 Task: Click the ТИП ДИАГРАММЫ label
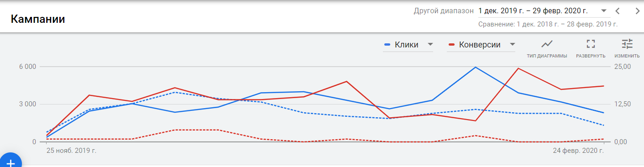coord(547,56)
